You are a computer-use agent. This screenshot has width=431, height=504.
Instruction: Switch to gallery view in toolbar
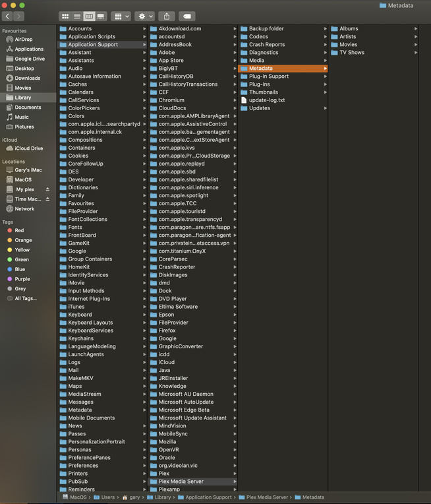click(101, 16)
